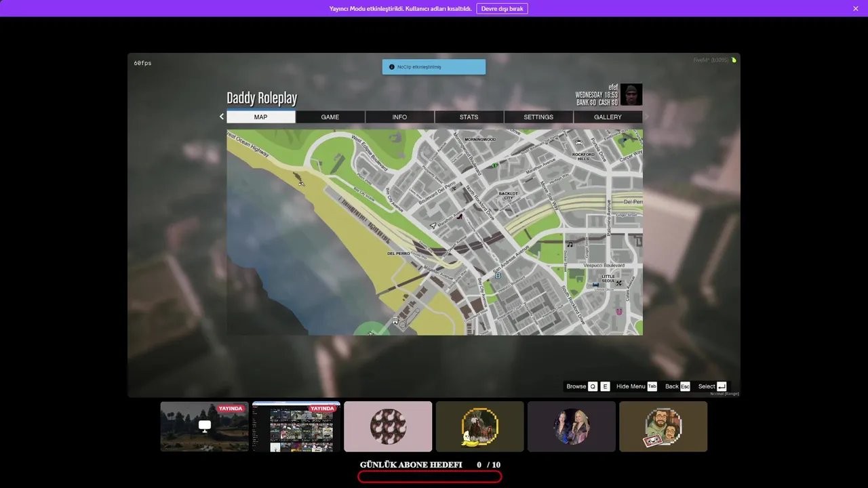Switch to the GALLERY tab
The width and height of the screenshot is (868, 488).
click(608, 117)
